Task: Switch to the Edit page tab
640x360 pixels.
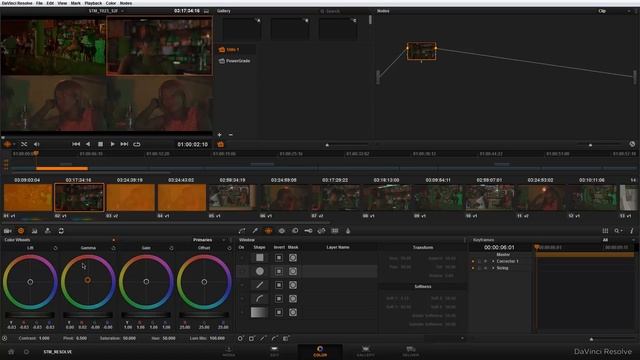Action: point(274,351)
